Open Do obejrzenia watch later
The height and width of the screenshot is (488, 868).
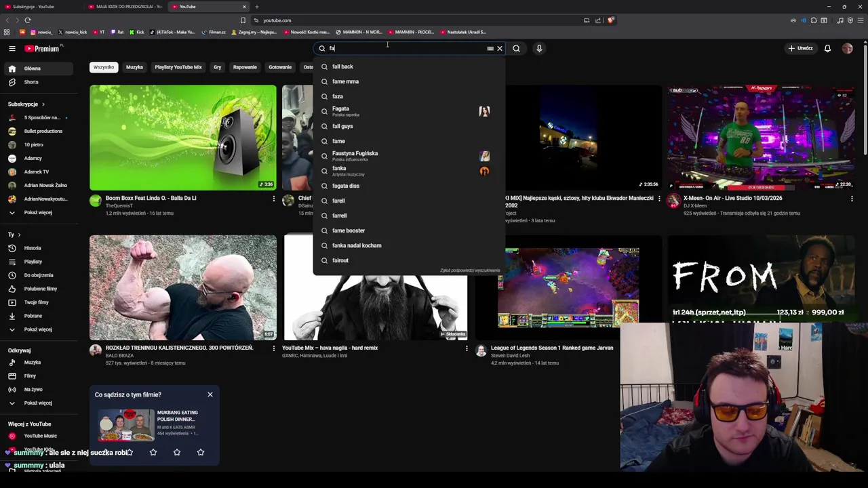(x=40, y=275)
